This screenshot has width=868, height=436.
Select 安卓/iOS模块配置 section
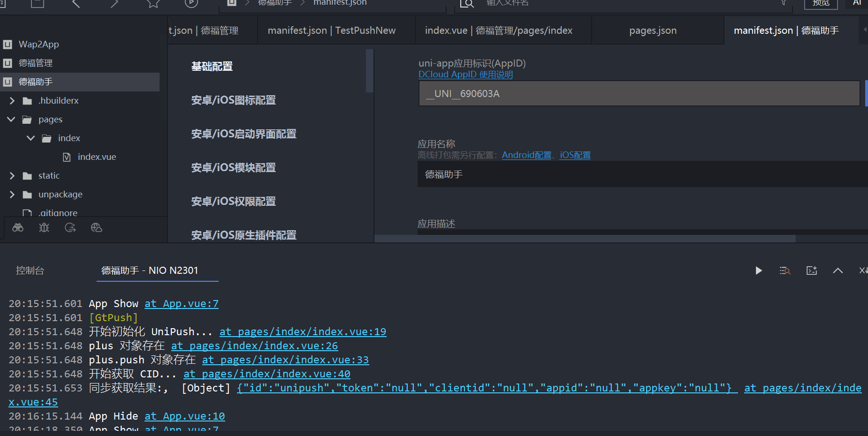pos(233,168)
